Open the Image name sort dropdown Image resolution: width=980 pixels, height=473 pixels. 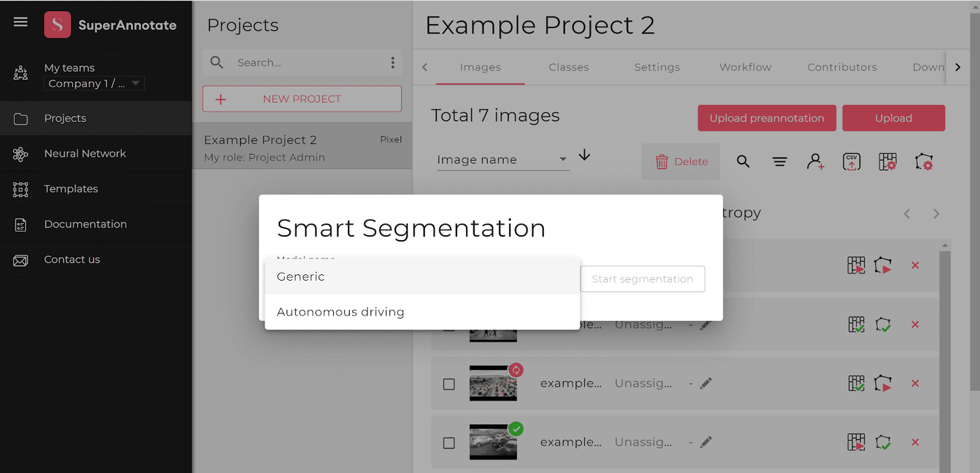coord(503,160)
